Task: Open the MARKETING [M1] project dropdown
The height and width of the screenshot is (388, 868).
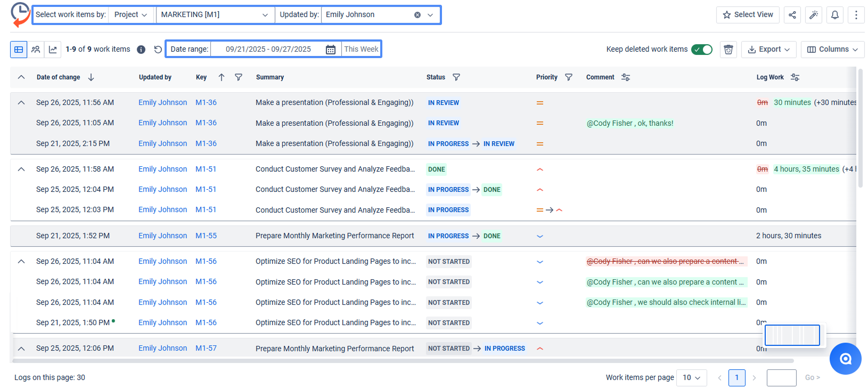Action: point(215,15)
